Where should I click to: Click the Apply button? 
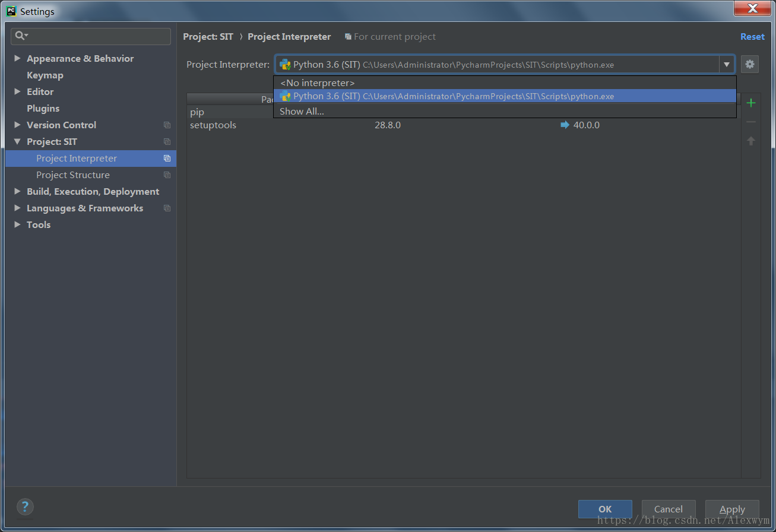(732, 509)
